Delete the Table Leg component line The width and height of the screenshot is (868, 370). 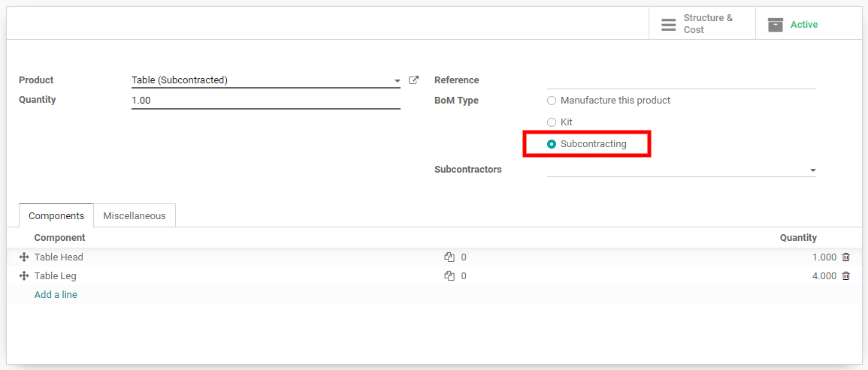846,276
